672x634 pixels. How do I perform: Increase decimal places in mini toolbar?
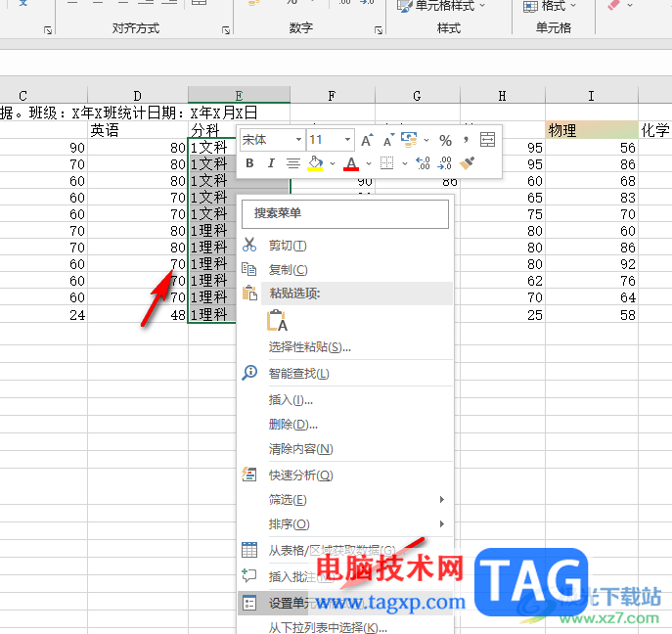(423, 163)
